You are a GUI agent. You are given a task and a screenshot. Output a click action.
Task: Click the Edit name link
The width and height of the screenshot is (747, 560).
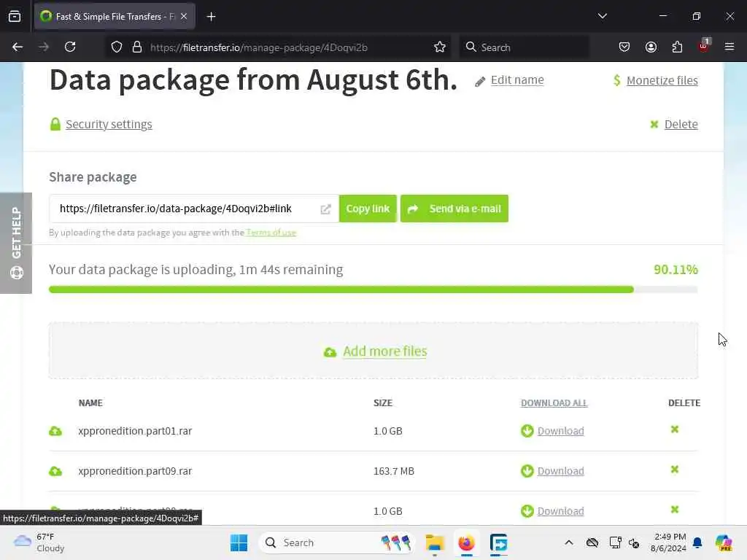(517, 80)
